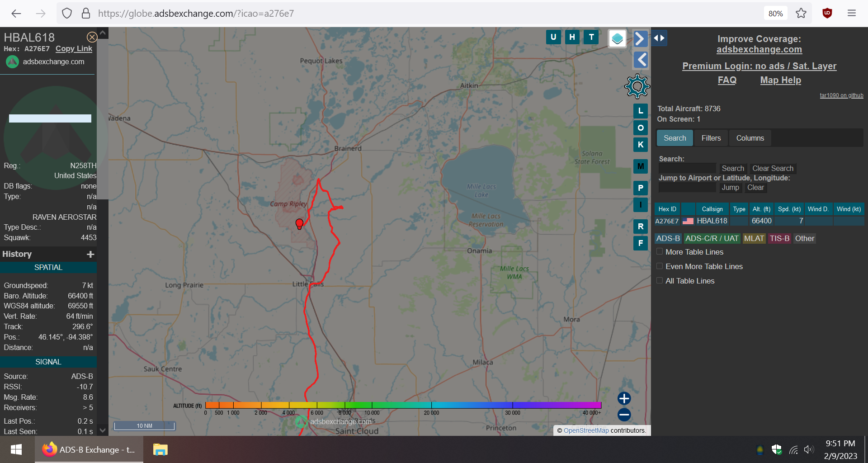
Task: Open the FAQ link
Action: [727, 80]
